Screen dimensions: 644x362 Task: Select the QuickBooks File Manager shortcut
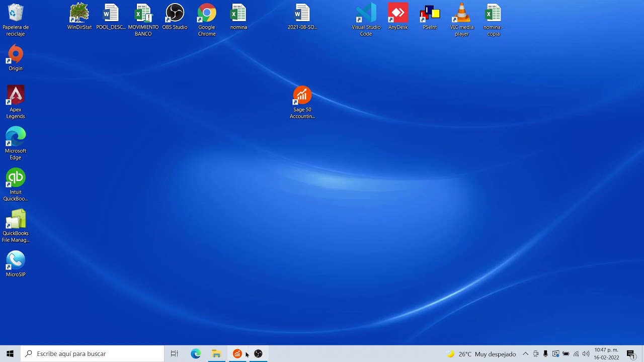(x=16, y=226)
